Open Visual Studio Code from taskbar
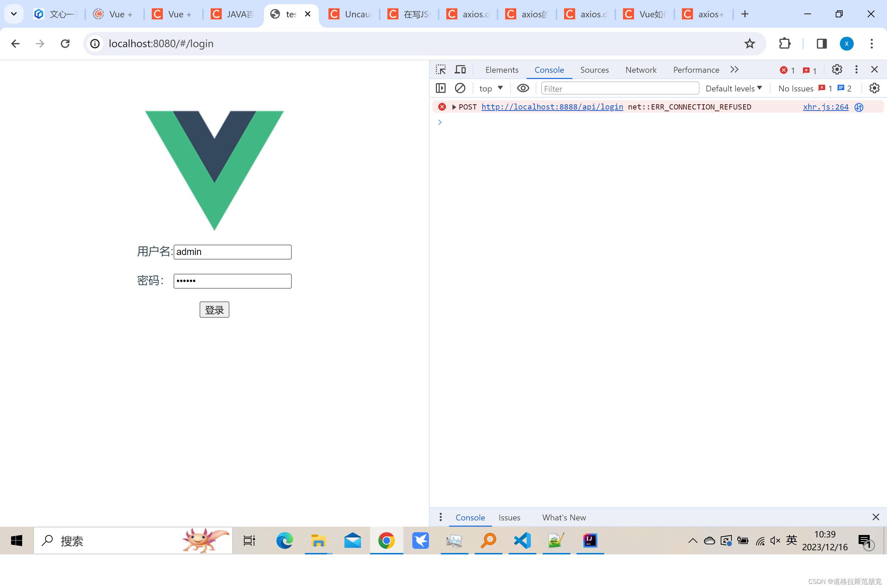887x588 pixels. 522,541
